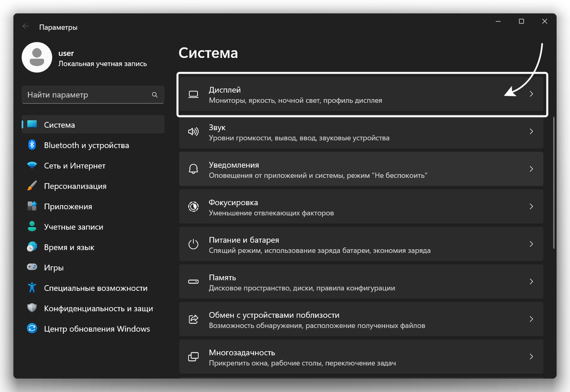Click the back arrow button
This screenshot has width=570, height=392.
25,27
